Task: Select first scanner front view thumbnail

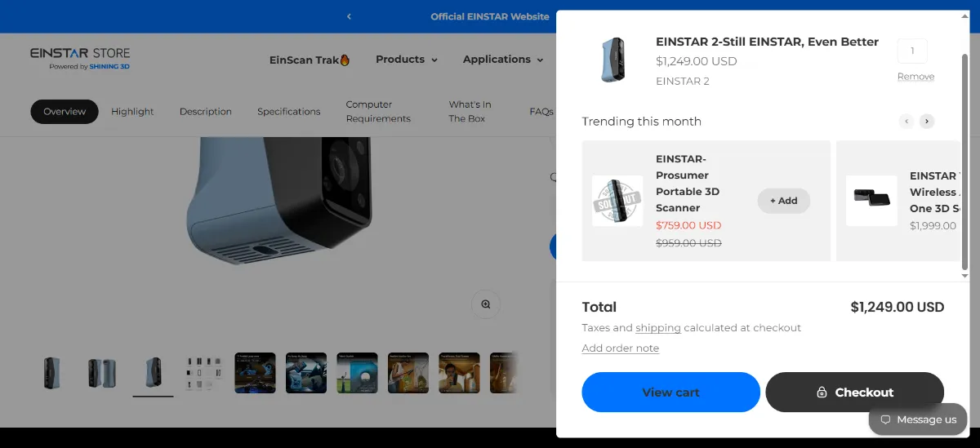Action: coord(52,373)
